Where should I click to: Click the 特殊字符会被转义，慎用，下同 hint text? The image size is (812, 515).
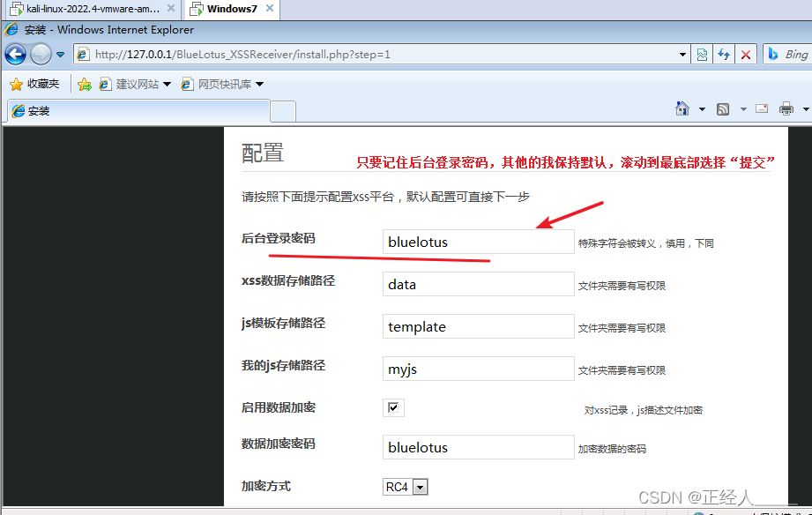645,243
